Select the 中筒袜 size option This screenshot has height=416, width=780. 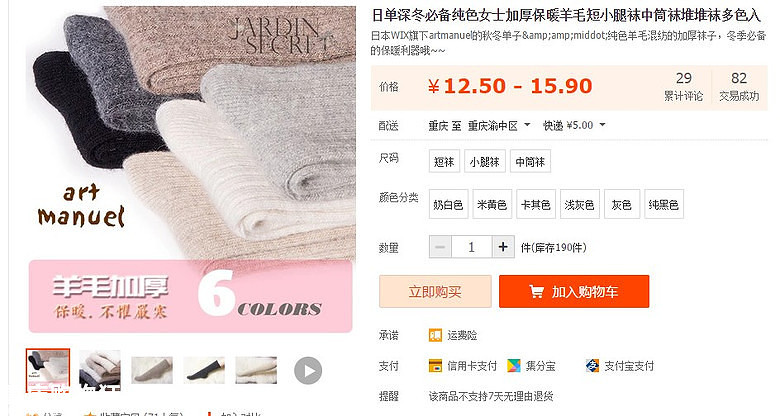coord(530,162)
